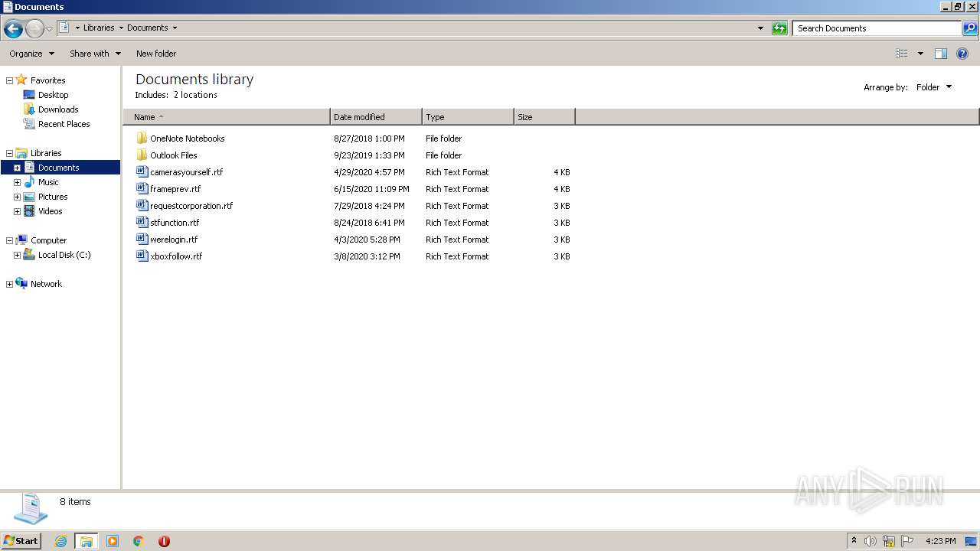Open the recent pages dropdown arrow
This screenshot has width=980, height=551.
[x=50, y=29]
